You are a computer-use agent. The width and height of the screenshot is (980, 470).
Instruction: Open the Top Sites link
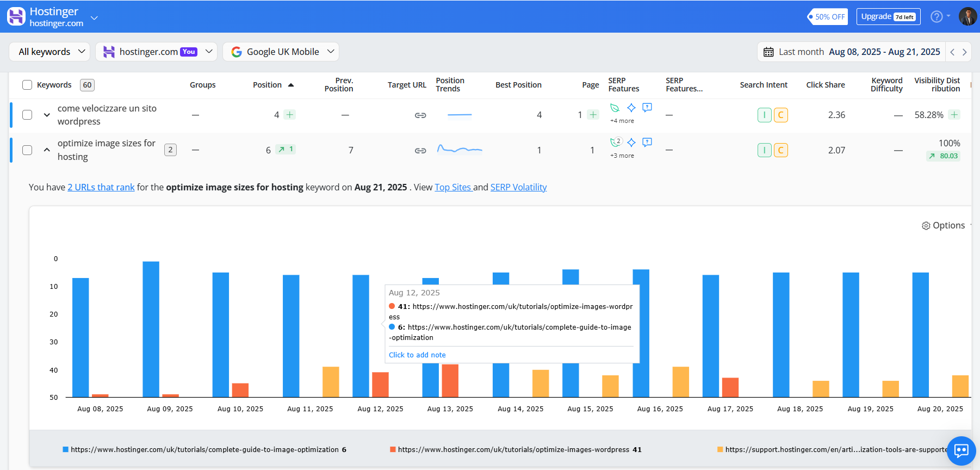click(x=453, y=187)
